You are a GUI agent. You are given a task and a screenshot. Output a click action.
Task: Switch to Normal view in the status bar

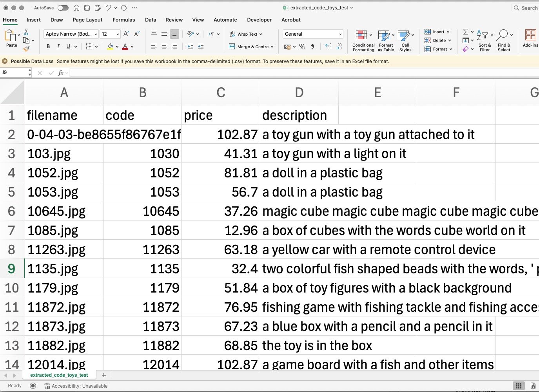tap(518, 386)
